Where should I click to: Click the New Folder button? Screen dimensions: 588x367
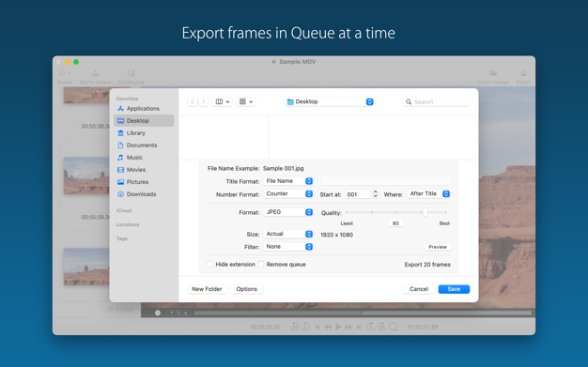click(x=207, y=289)
